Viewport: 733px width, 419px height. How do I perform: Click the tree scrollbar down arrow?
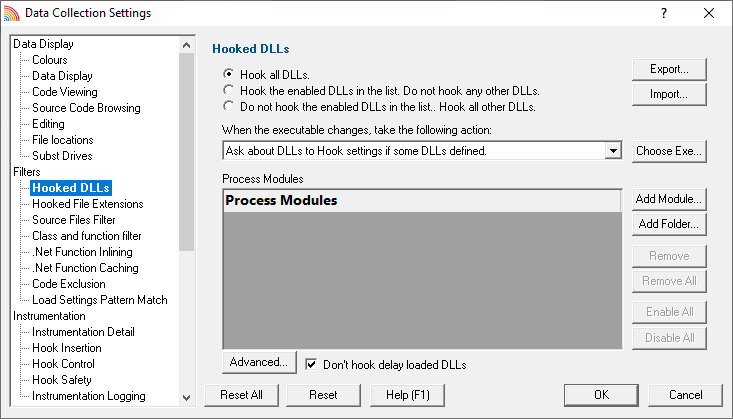(x=187, y=398)
